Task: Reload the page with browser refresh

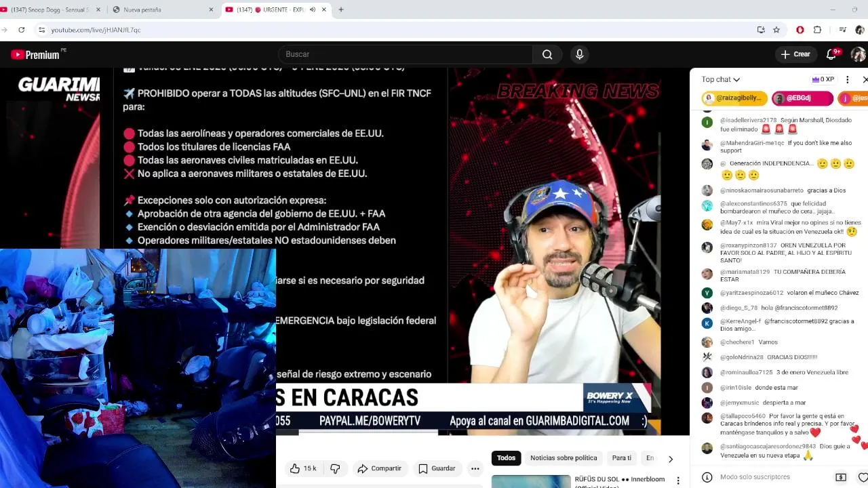Action: tap(22, 30)
